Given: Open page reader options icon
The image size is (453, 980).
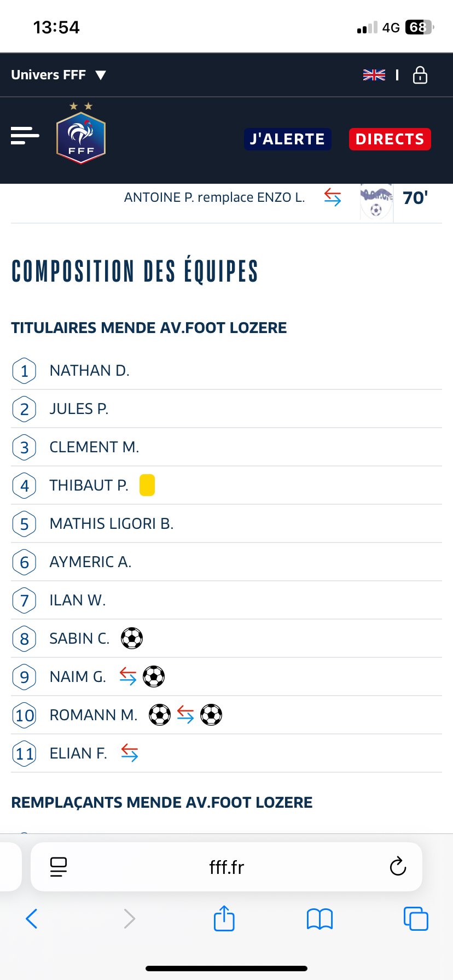Looking at the screenshot, I should (59, 867).
